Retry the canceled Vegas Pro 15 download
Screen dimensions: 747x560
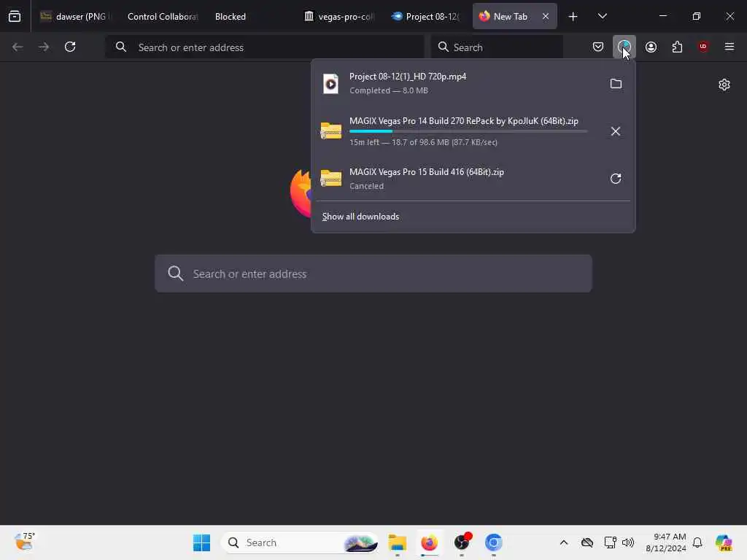point(616,179)
